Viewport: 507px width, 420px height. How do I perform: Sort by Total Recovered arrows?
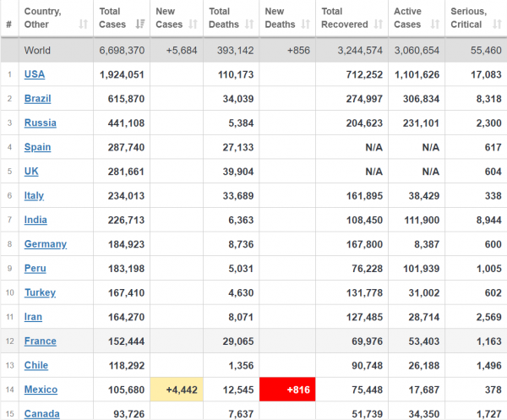click(x=379, y=25)
